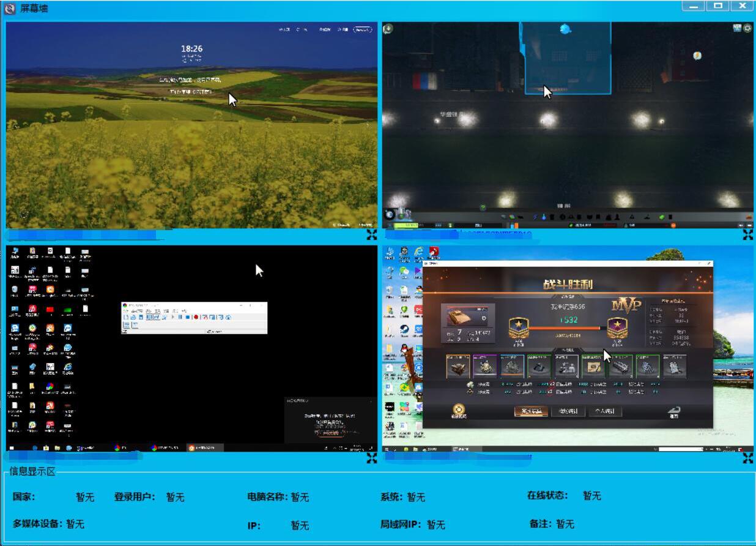
Task: Click the gear settings icon in city game
Action: 747,28
